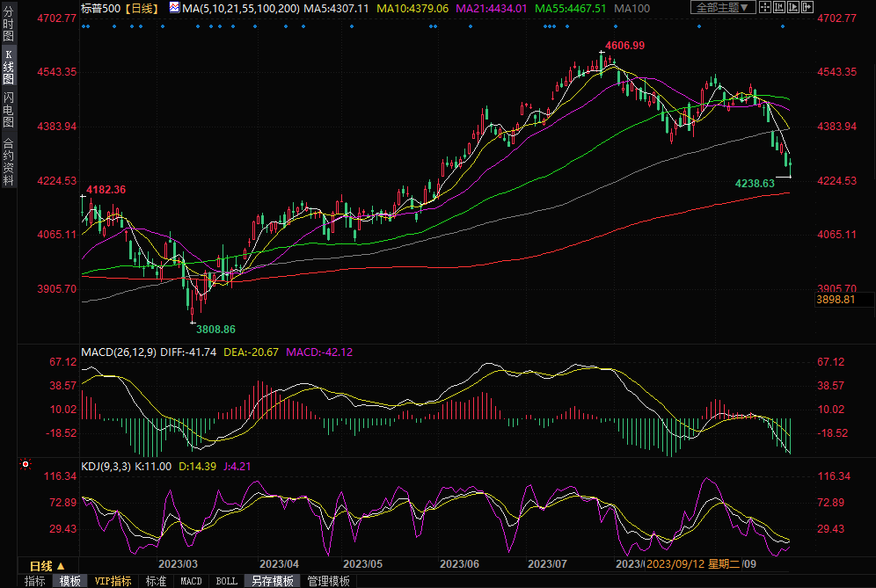Select the 模板 bottom tab

[70, 581]
